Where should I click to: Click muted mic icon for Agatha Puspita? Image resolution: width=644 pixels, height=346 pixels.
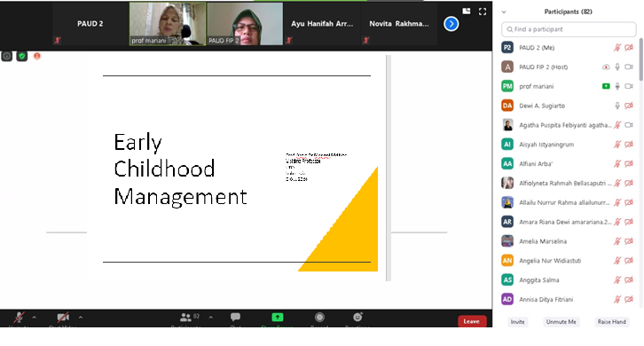(617, 125)
